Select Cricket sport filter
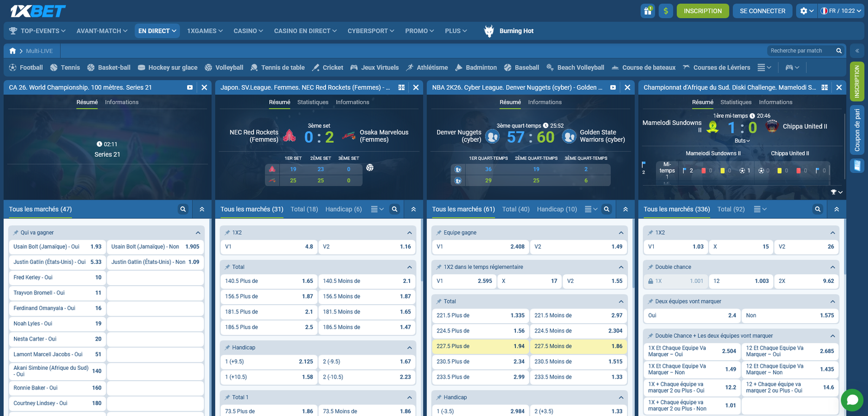This screenshot has height=416, width=868. click(x=328, y=68)
